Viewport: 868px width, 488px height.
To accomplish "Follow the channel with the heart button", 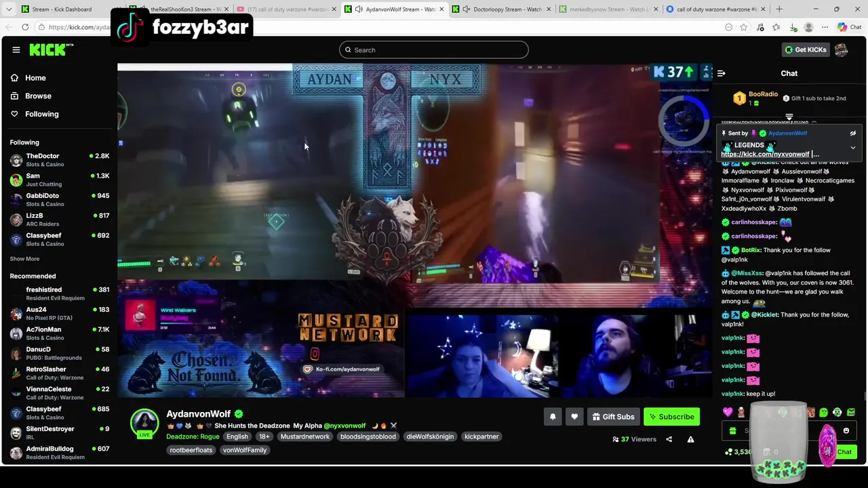I will pyautogui.click(x=574, y=417).
